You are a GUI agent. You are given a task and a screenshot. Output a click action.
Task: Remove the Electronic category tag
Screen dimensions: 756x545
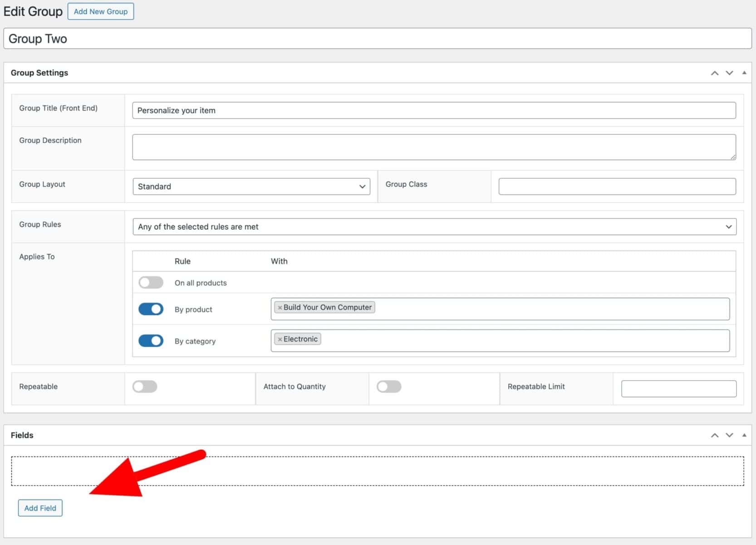tap(280, 339)
